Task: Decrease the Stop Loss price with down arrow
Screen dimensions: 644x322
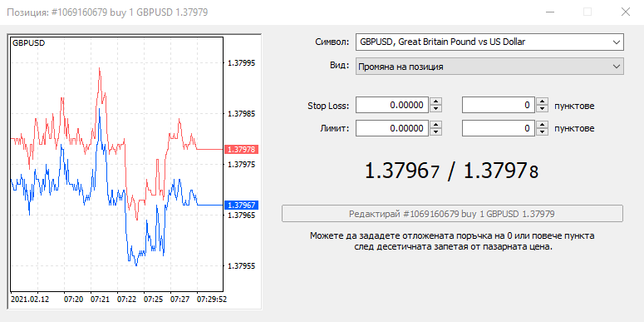Action: 435,108
